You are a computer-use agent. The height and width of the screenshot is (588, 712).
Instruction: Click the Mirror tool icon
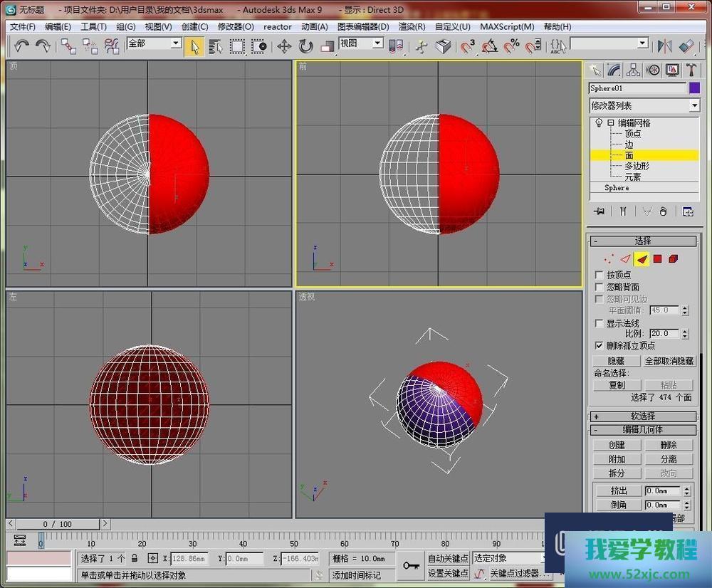point(665,46)
